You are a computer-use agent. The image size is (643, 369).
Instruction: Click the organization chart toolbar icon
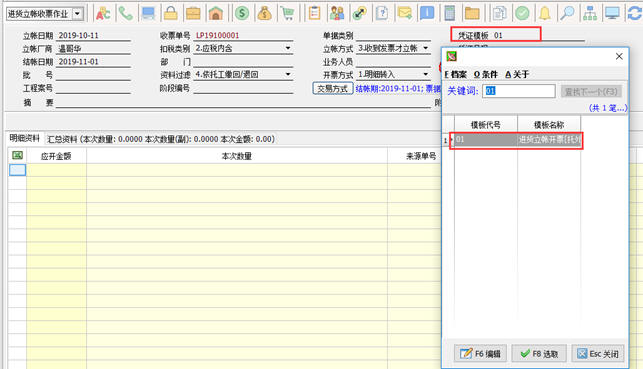pyautogui.click(x=590, y=14)
